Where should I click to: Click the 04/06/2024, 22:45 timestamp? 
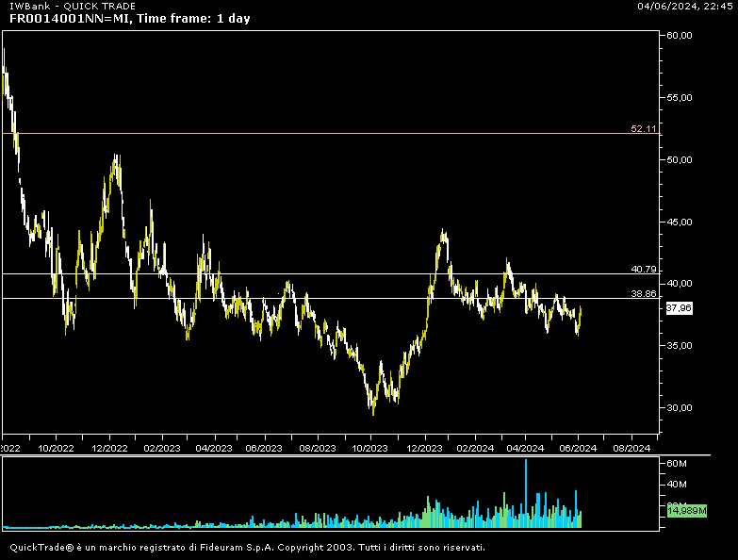pos(684,6)
